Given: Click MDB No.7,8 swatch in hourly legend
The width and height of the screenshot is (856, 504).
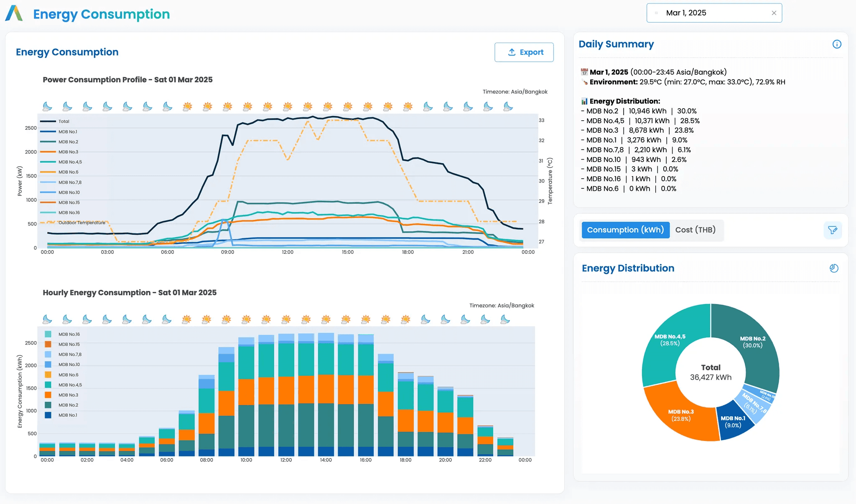Looking at the screenshot, I should pyautogui.click(x=48, y=355).
